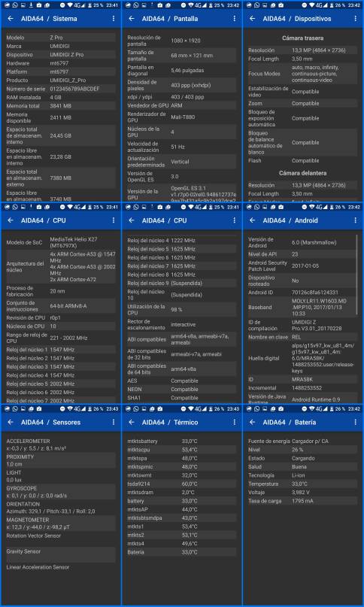Open the overflow menu on the CPU screen showing Modelo de SoC
Screen dimensions: 364x607
point(114,220)
